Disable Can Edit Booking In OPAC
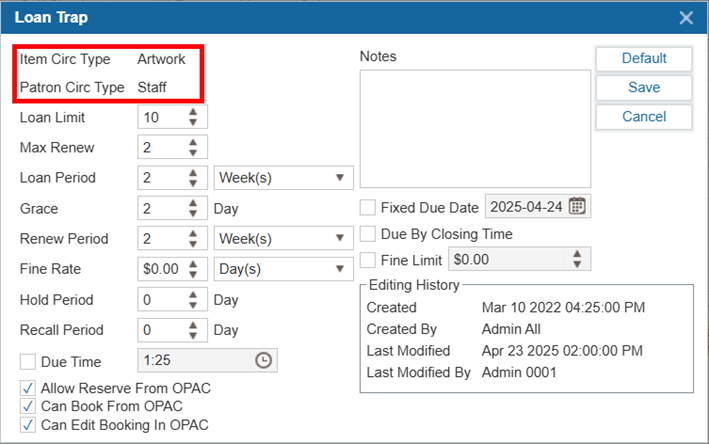This screenshot has width=709, height=444. (x=28, y=425)
